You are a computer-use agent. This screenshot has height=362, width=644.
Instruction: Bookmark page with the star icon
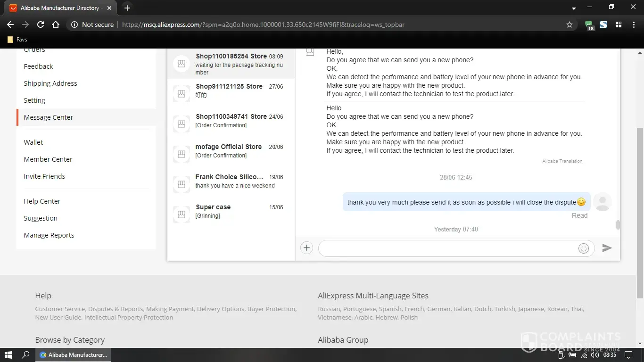pyautogui.click(x=569, y=25)
